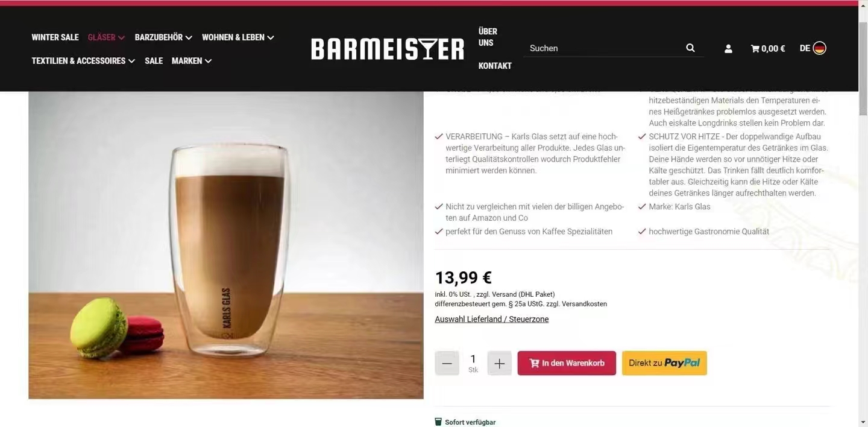The width and height of the screenshot is (868, 427).
Task: Open the Über Uns page
Action: point(488,37)
